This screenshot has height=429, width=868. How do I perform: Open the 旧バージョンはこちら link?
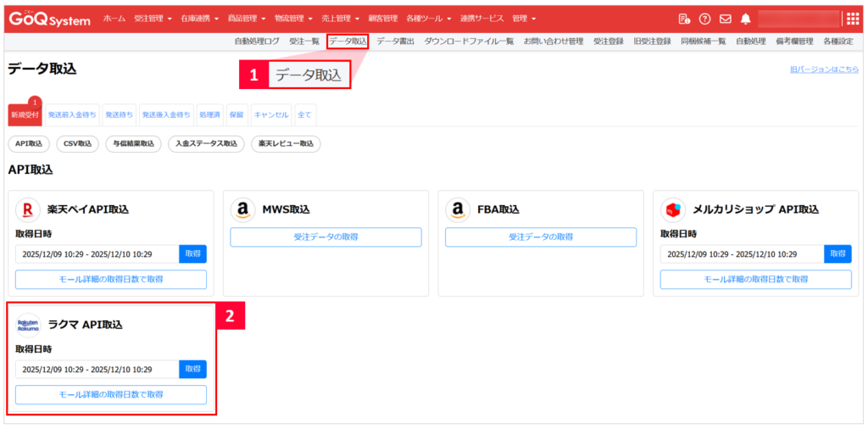tap(824, 70)
